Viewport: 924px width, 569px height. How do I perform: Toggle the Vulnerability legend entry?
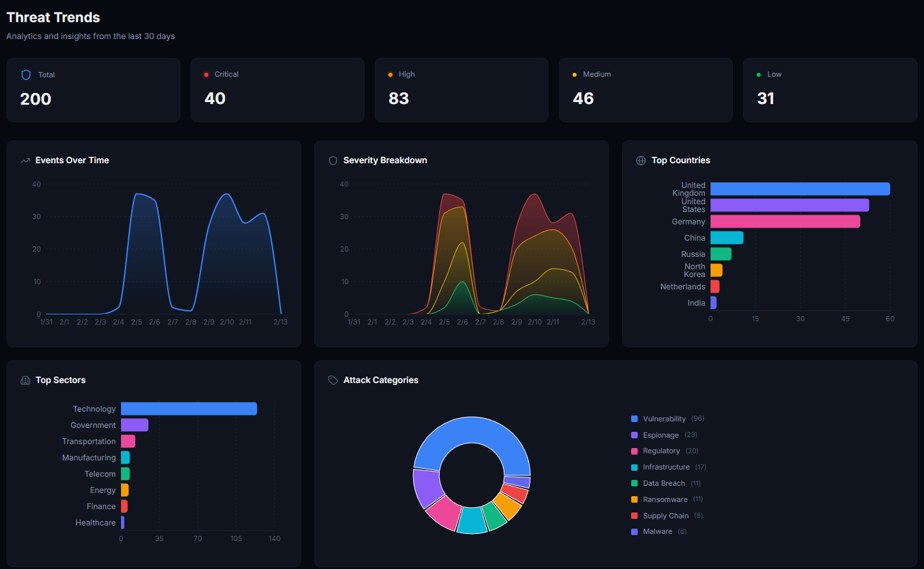(x=664, y=419)
